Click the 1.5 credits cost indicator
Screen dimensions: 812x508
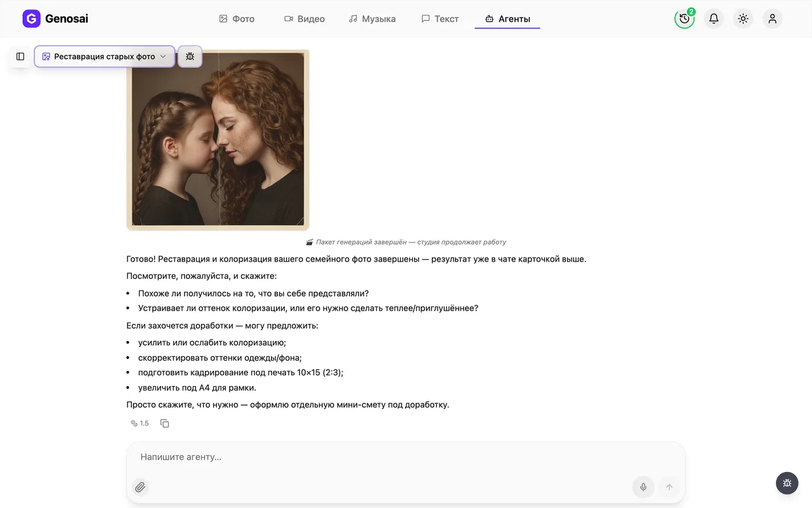(x=140, y=424)
